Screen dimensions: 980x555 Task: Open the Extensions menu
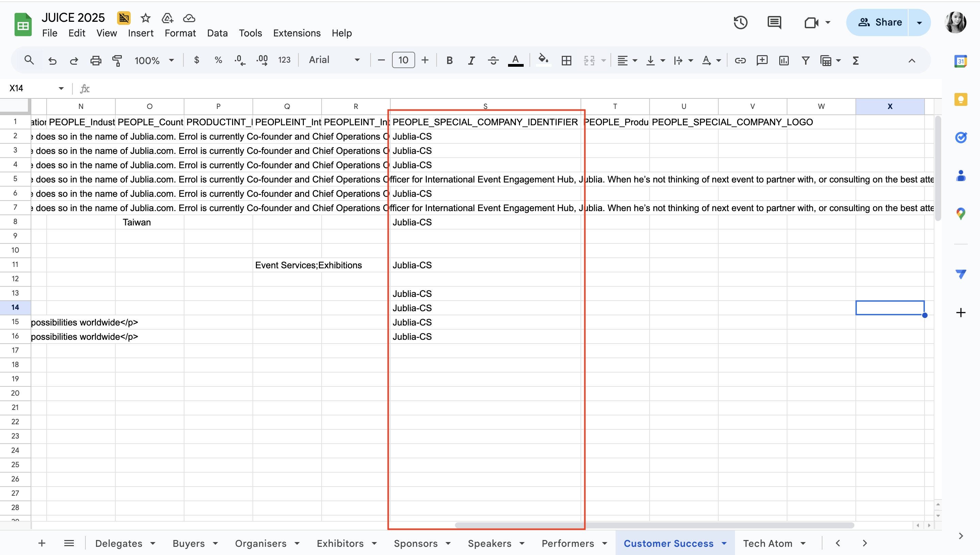pos(297,33)
